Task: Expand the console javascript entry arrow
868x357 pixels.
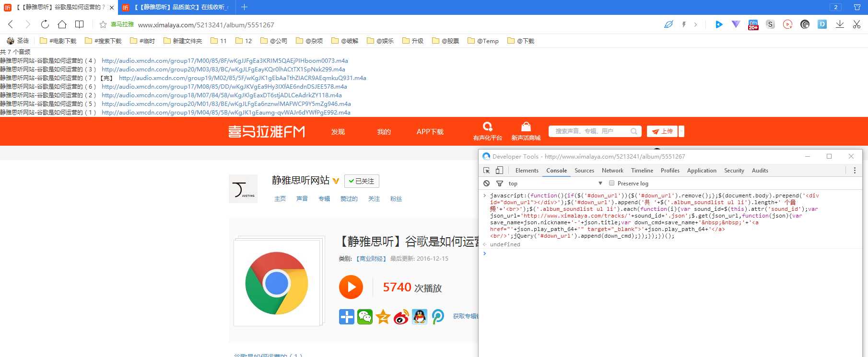Action: coord(484,196)
